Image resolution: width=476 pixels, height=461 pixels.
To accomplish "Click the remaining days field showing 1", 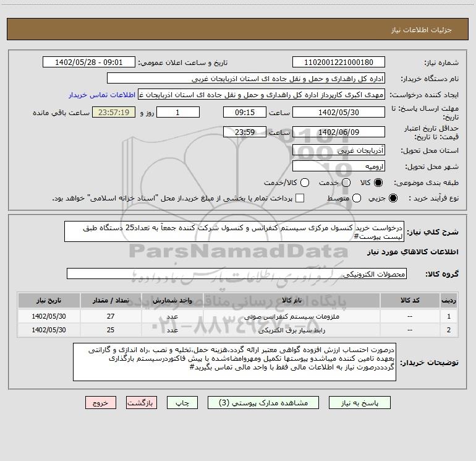I will [x=178, y=112].
